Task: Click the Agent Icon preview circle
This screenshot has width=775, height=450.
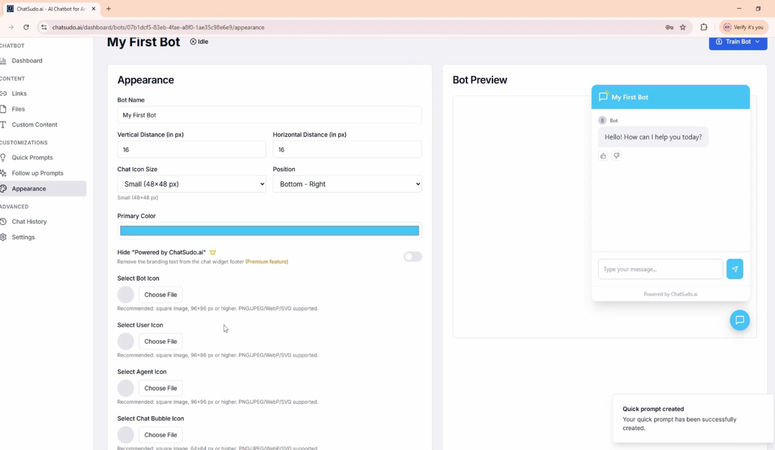Action: click(126, 388)
